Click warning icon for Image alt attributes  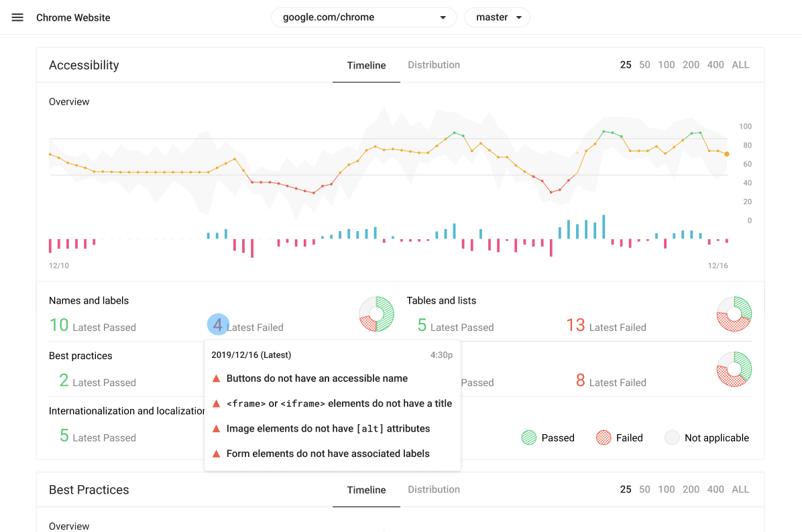pos(217,429)
